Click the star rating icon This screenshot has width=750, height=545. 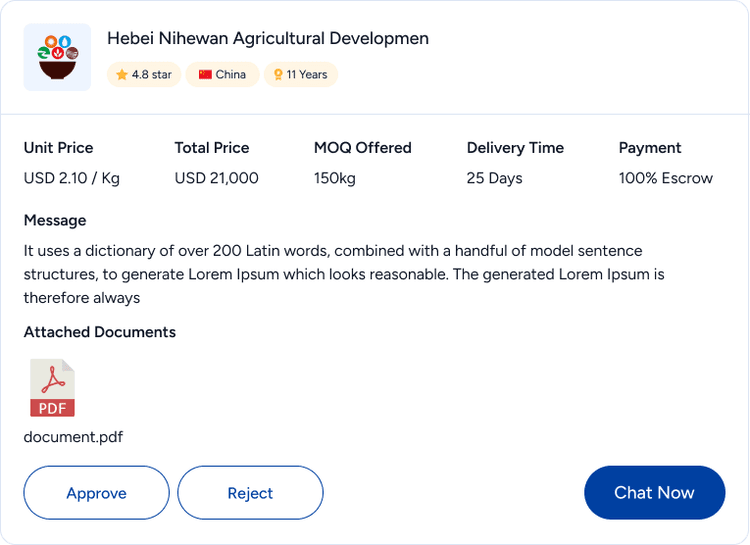click(122, 75)
